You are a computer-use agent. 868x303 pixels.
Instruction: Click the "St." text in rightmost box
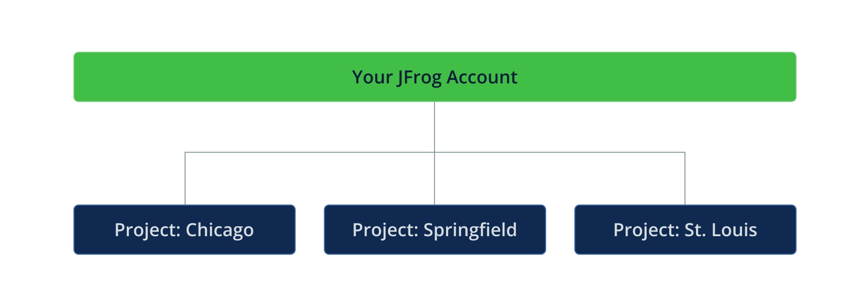tap(695, 230)
